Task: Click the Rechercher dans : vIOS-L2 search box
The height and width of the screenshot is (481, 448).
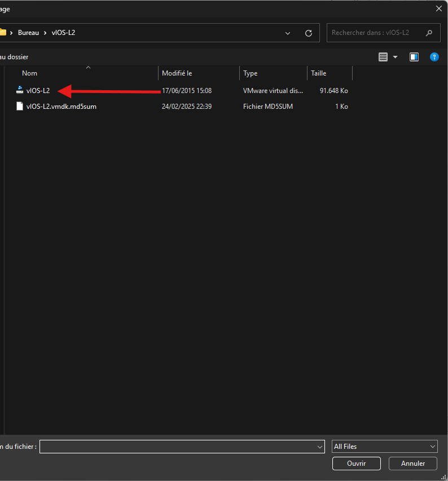Action: (384, 33)
